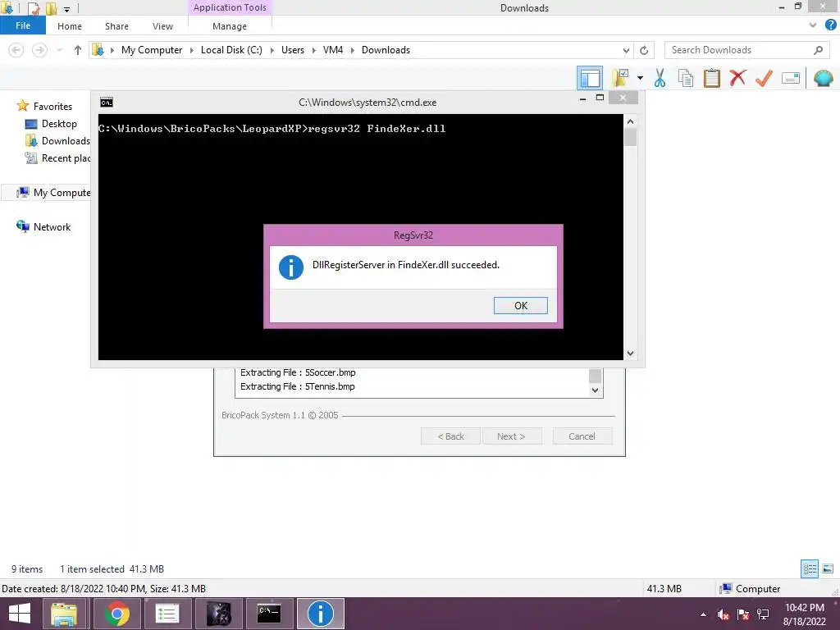Click the red X Delete icon
This screenshot has width=840, height=630.
(x=737, y=78)
